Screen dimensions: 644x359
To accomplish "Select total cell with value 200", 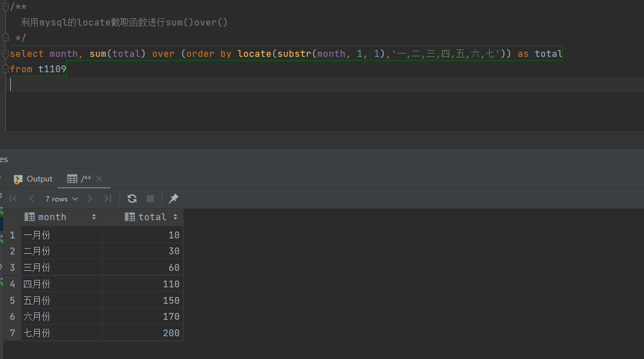I will click(142, 333).
